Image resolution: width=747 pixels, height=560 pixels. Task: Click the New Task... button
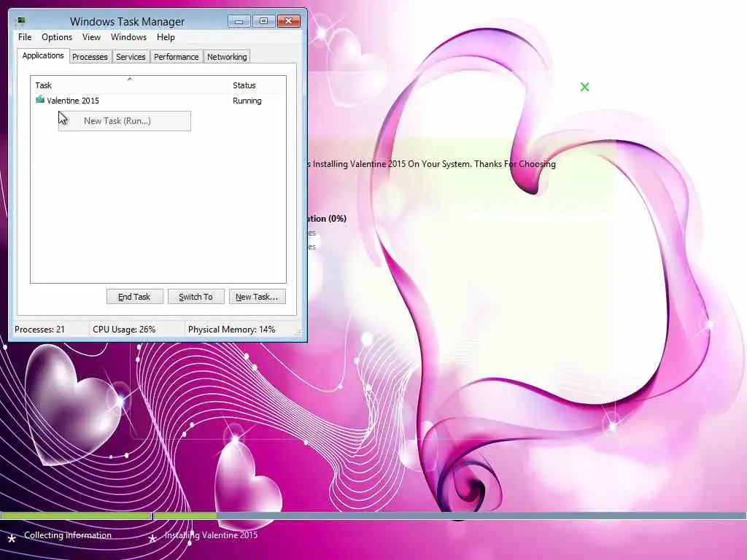pyautogui.click(x=257, y=297)
